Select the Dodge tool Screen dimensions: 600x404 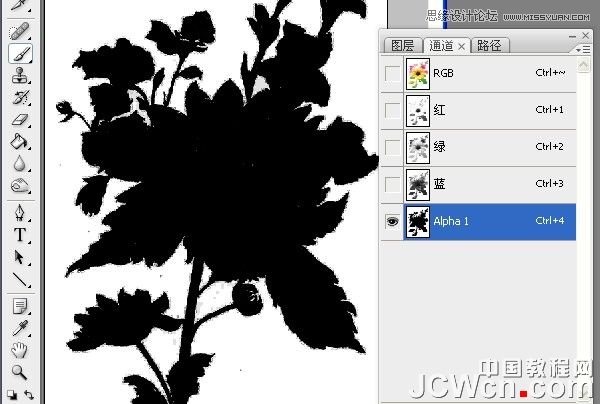point(20,186)
